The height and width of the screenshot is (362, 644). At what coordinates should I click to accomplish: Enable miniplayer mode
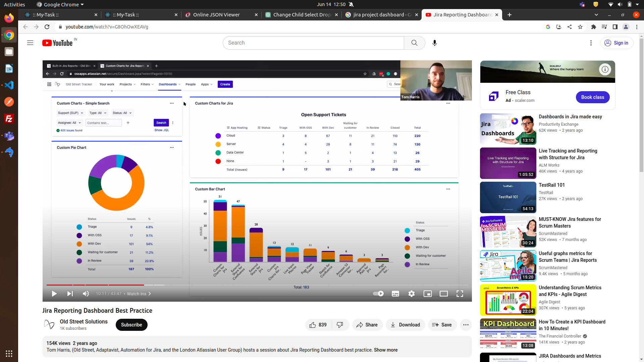[428, 294]
